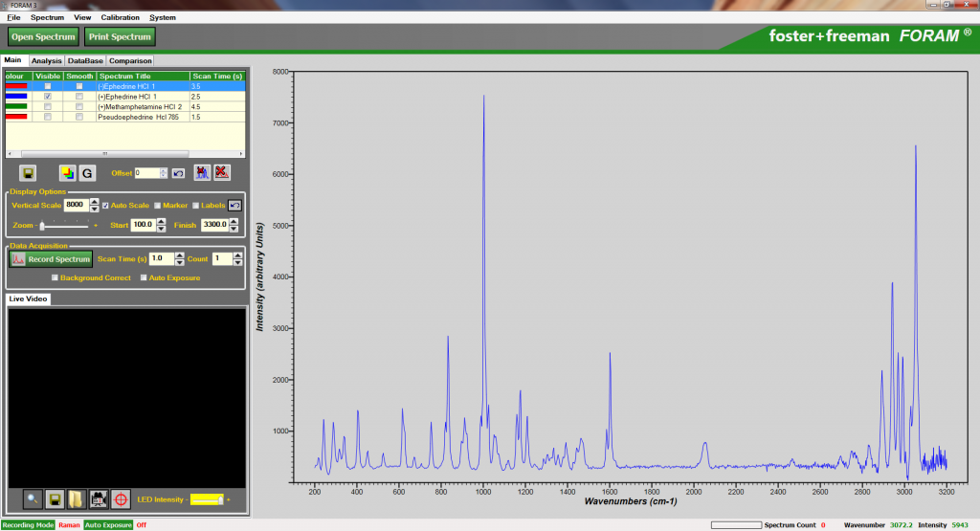
Task: Click the magnifier icon under Live Video
Action: point(33,499)
